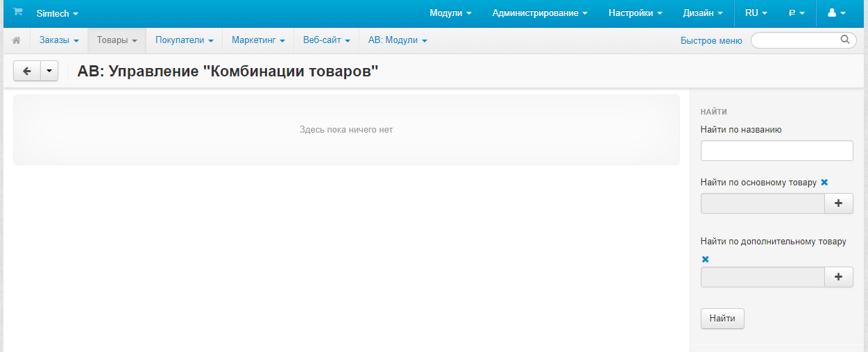Go to the home icon
The width and height of the screenshot is (868, 352).
click(x=17, y=41)
